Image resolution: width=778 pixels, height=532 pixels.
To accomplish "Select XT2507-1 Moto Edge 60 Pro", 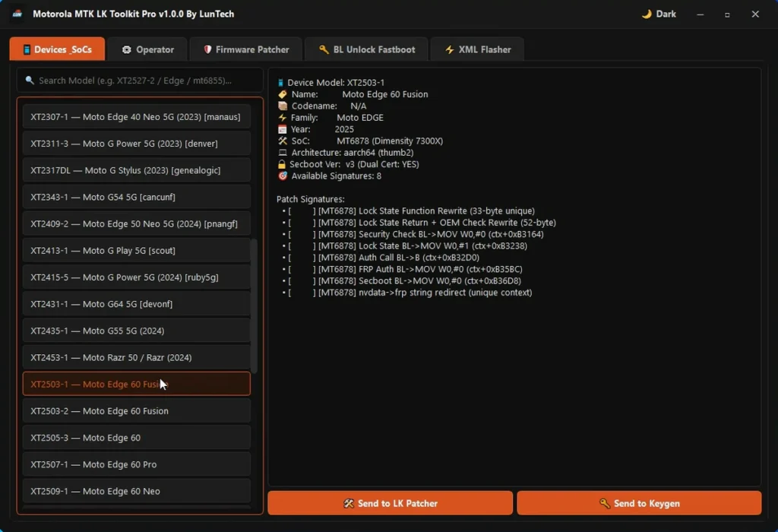I will pyautogui.click(x=137, y=464).
